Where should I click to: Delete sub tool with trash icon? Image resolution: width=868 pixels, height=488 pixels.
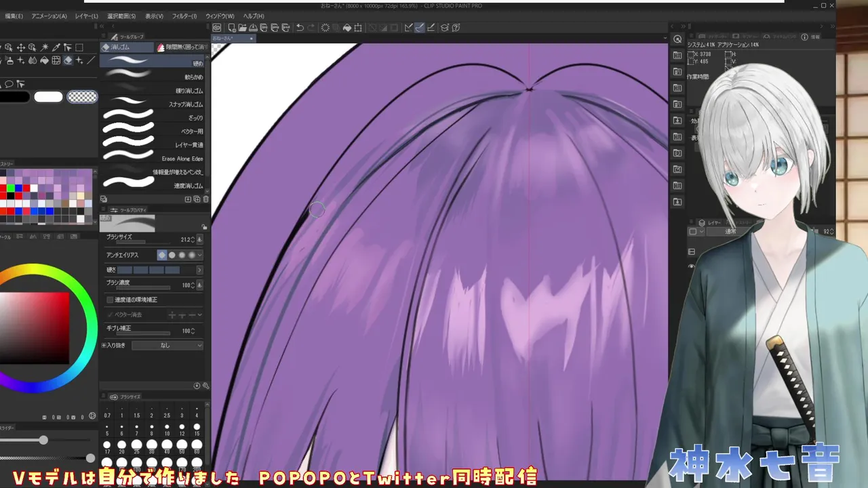(205, 199)
